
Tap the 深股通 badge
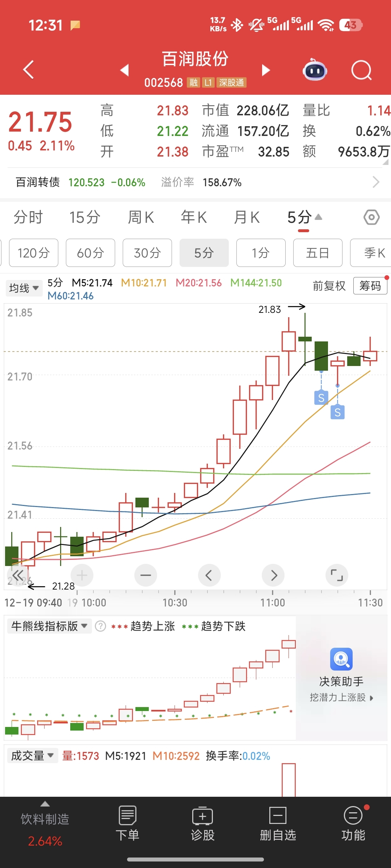232,82
